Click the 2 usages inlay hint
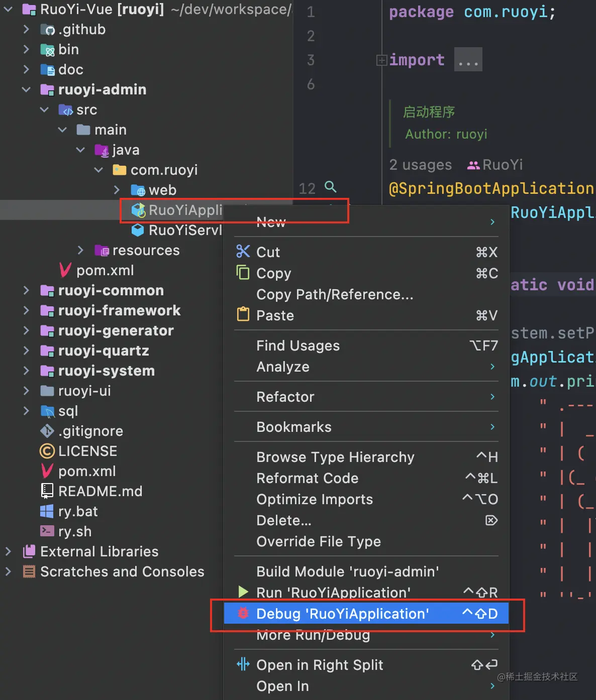Viewport: 596px width, 700px height. click(x=420, y=165)
